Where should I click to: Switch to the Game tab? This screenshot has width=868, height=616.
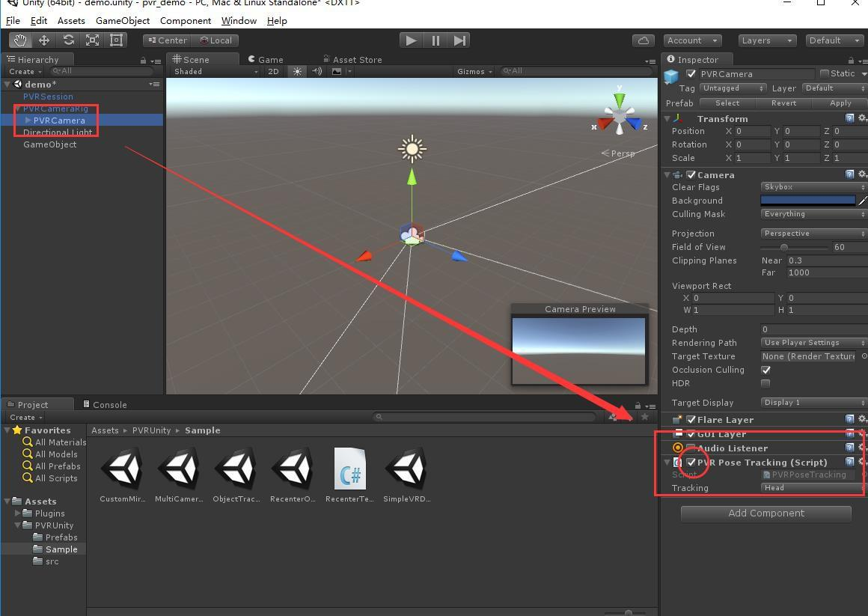(266, 59)
